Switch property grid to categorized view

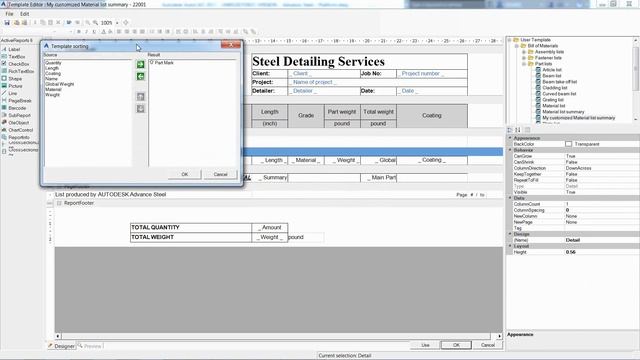coord(510,130)
